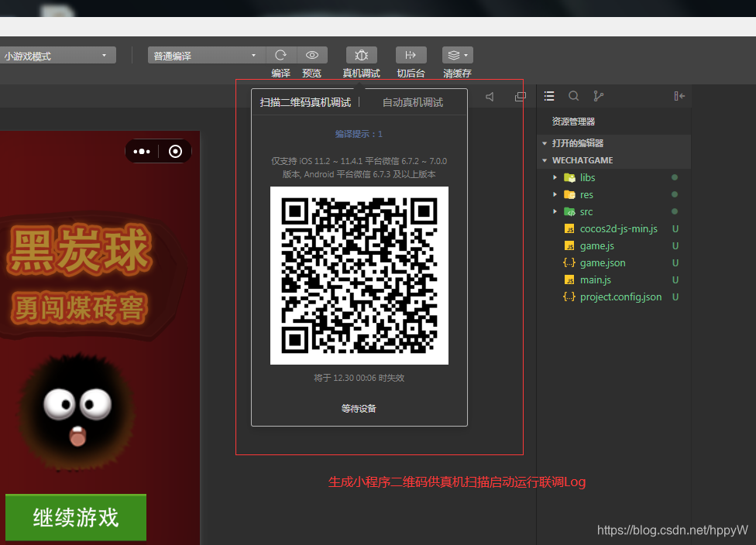
Task: Click the res folder icon
Action: (569, 194)
